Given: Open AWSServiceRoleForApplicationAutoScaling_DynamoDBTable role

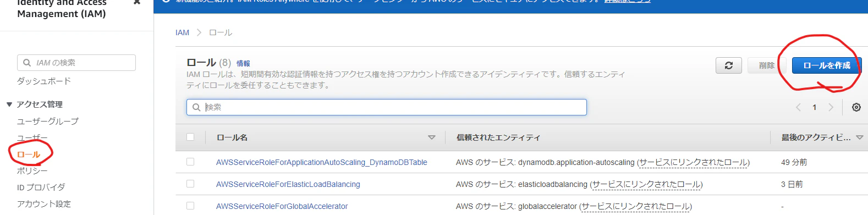Looking at the screenshot, I should pos(322,162).
